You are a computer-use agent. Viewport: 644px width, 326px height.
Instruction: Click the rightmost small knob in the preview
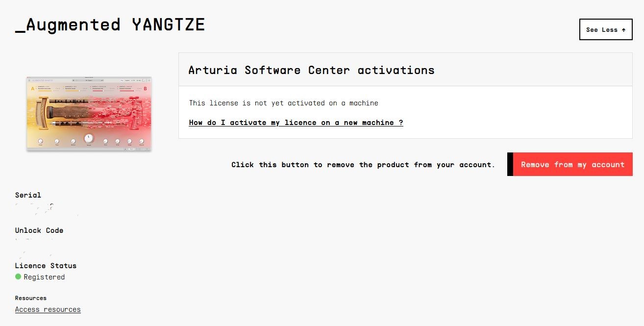click(x=142, y=141)
